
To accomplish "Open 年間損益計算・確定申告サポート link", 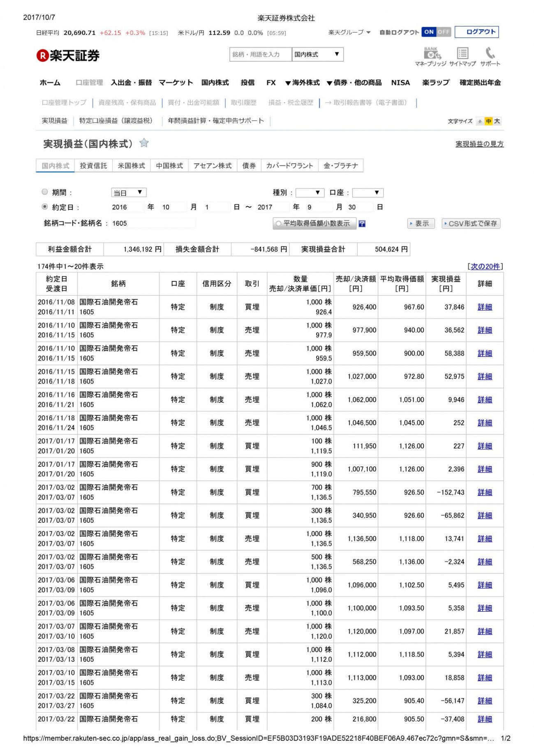I will (216, 121).
